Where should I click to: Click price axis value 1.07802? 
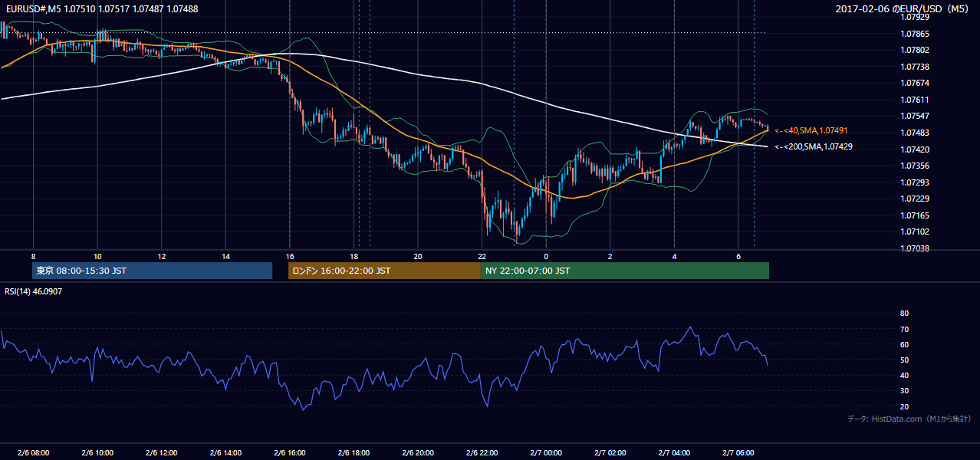click(916, 51)
